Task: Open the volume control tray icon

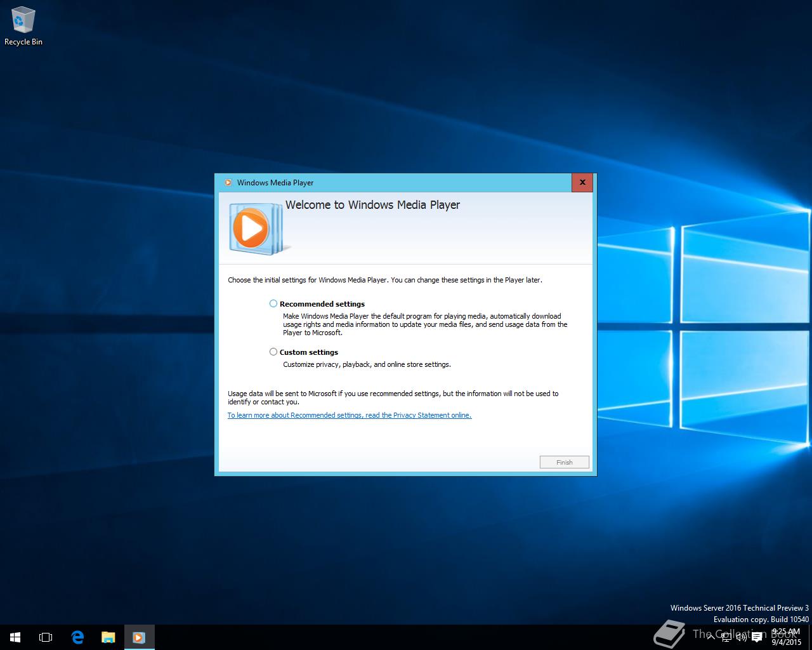Action: point(741,637)
